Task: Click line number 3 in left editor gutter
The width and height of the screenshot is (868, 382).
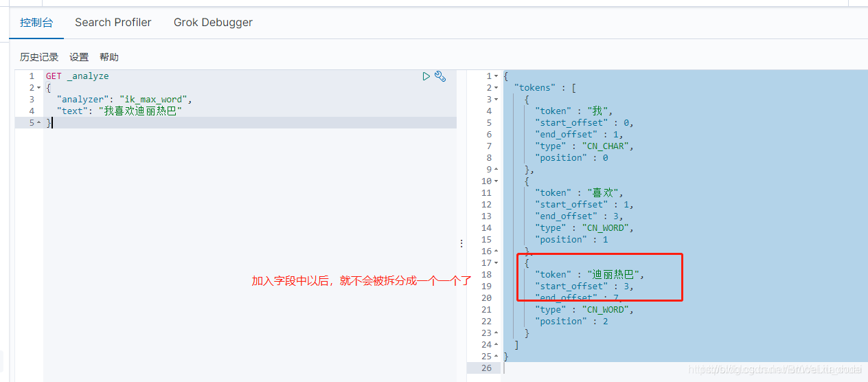Action: (32, 100)
